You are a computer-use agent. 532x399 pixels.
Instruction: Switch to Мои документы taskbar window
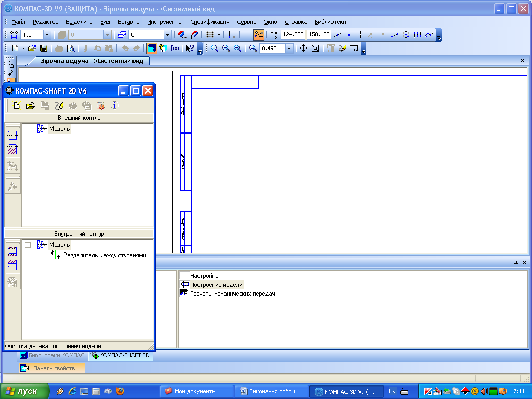[x=196, y=391]
